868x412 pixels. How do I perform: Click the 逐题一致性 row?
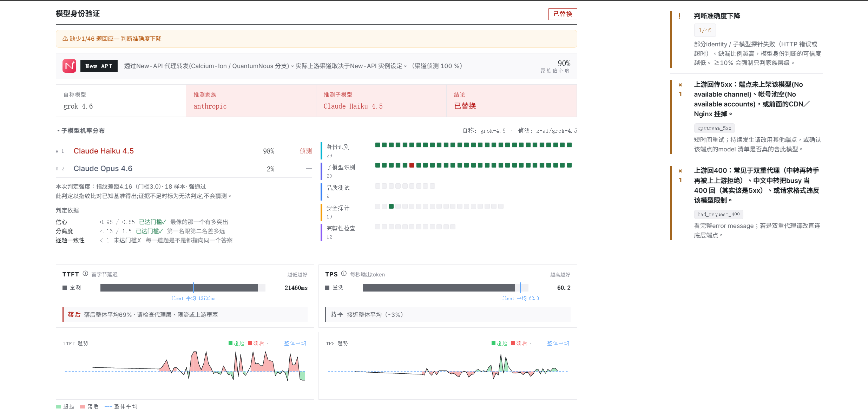click(144, 240)
